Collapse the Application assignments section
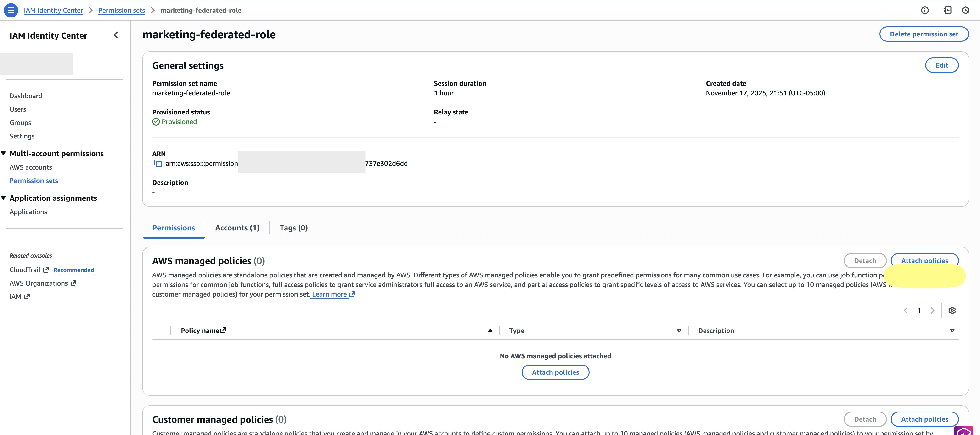Screen dimensions: 980x435 (4, 198)
